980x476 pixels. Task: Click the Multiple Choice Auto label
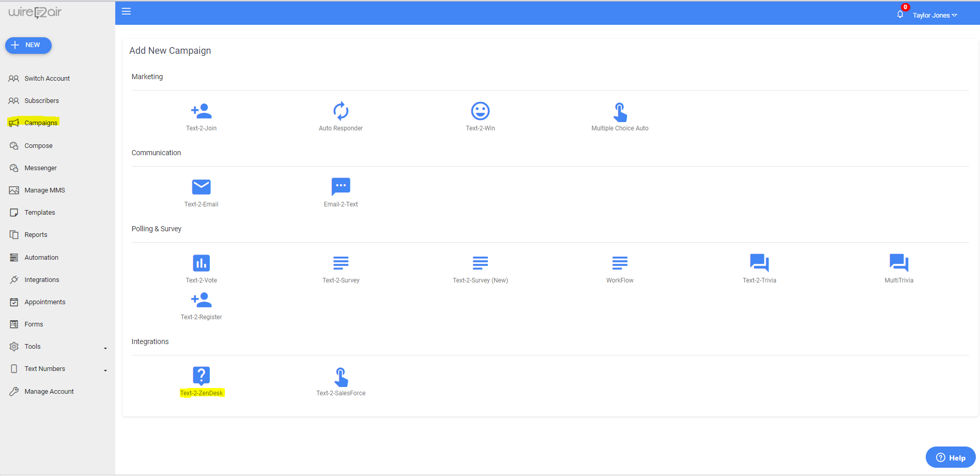tap(620, 128)
